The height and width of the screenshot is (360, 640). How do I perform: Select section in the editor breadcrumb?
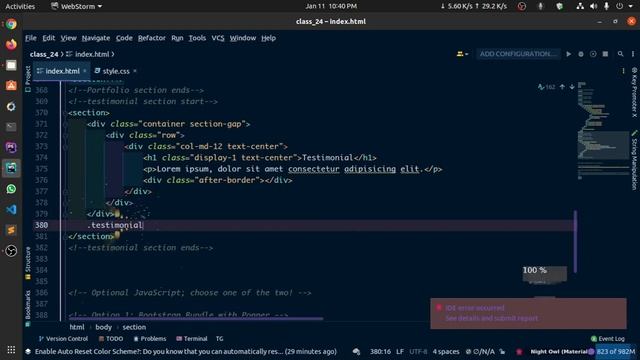click(134, 327)
